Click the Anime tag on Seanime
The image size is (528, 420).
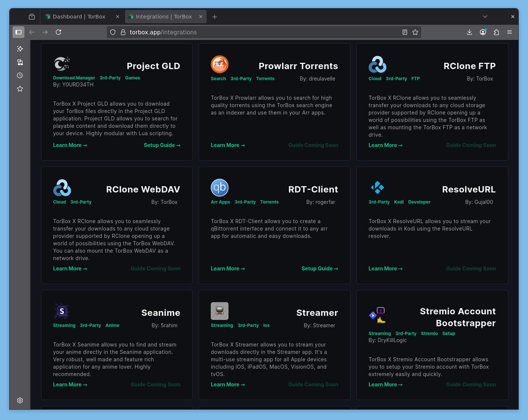point(112,325)
